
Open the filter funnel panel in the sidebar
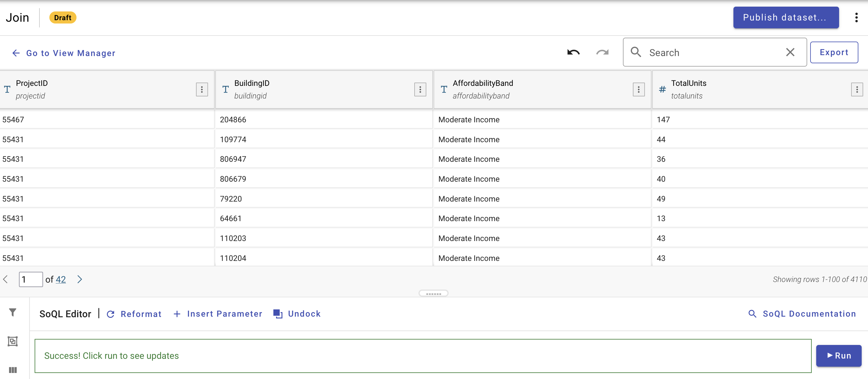13,313
